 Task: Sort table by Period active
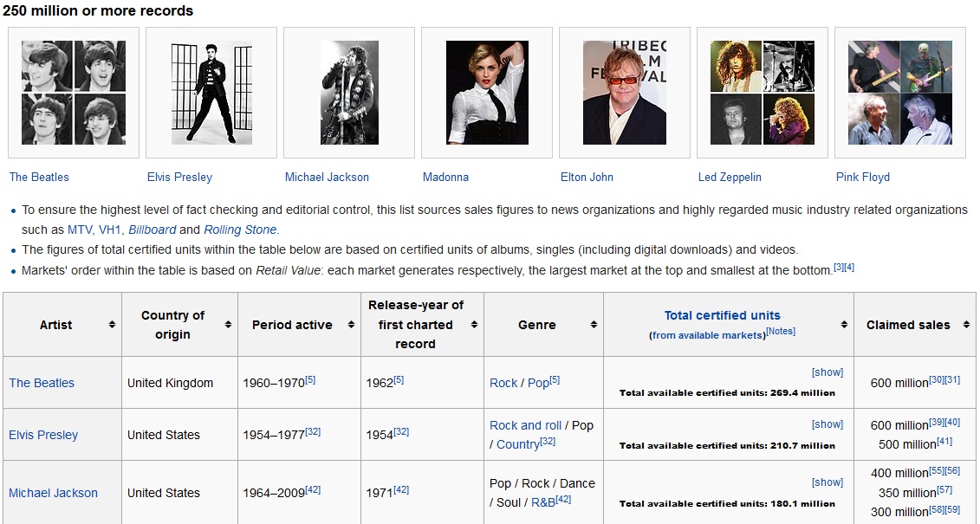[352, 325]
